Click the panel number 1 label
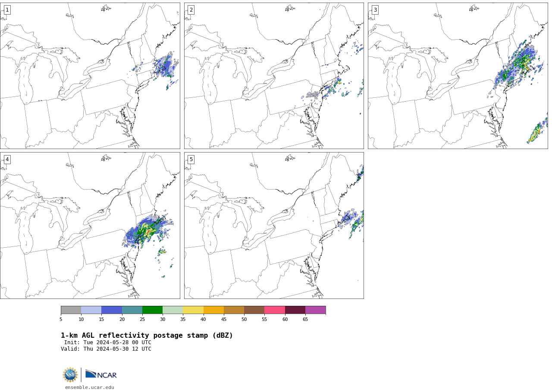This screenshot has height=392, width=552. 7,10
